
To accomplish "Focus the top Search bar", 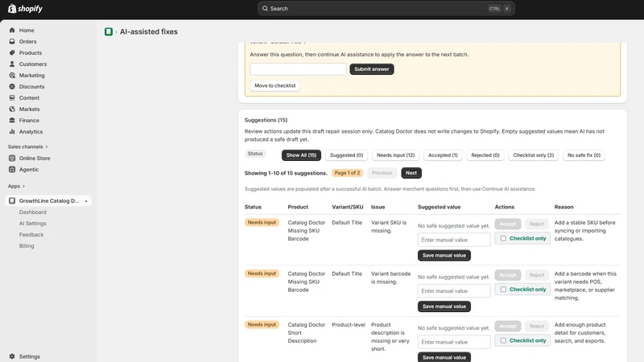I will coord(386,8).
